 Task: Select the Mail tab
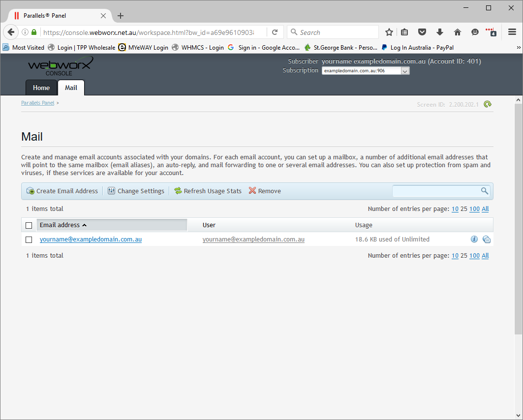point(71,88)
